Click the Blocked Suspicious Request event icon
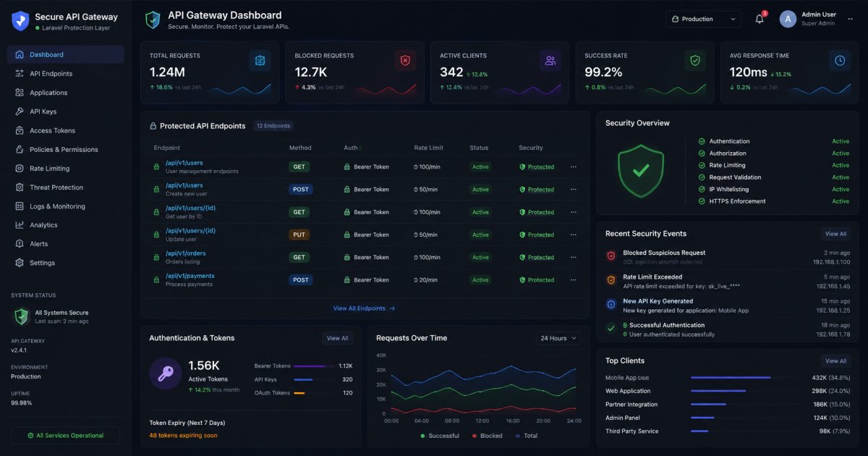868x456 pixels. click(611, 256)
